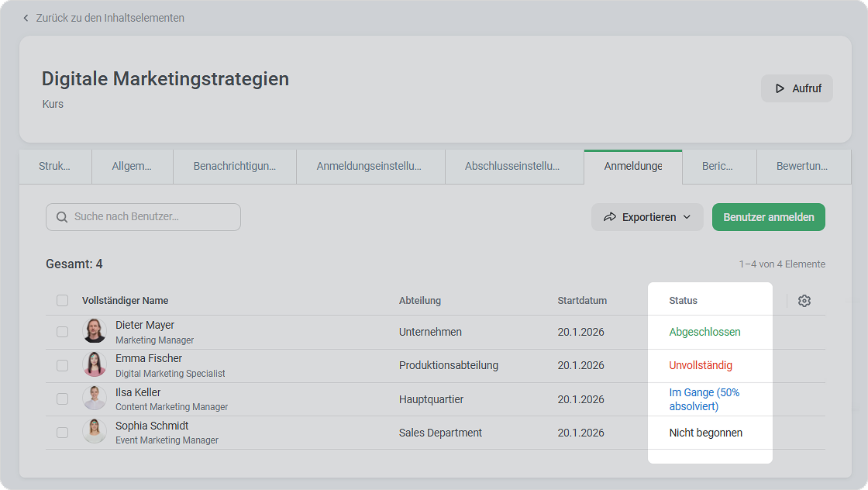868x490 pixels.
Task: Open the table column settings gear
Action: pyautogui.click(x=804, y=301)
